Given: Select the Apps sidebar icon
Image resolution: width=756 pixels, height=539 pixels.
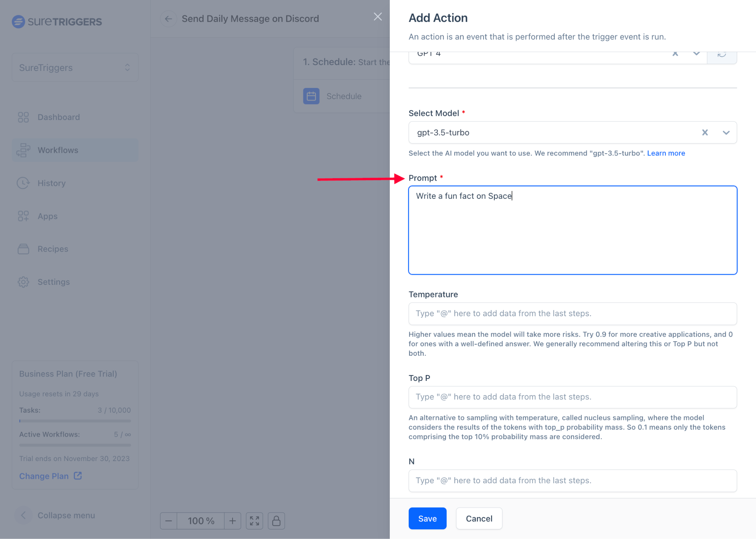Looking at the screenshot, I should pos(23,216).
